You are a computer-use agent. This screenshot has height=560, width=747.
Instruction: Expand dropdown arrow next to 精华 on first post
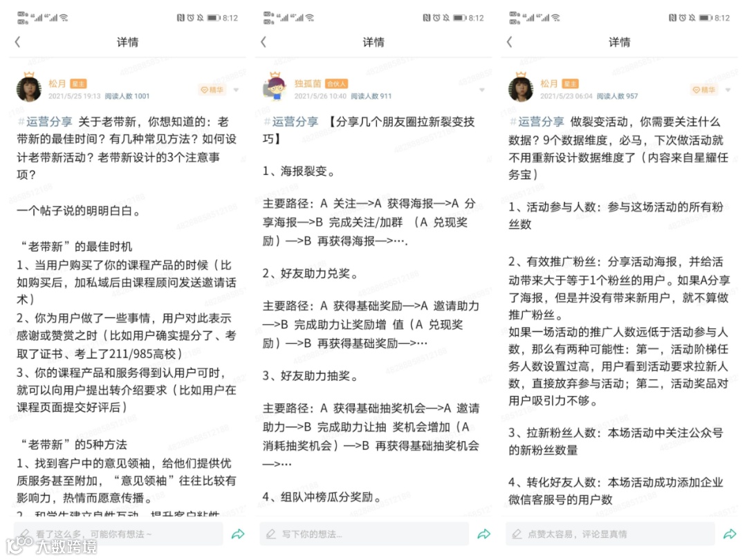(x=237, y=90)
